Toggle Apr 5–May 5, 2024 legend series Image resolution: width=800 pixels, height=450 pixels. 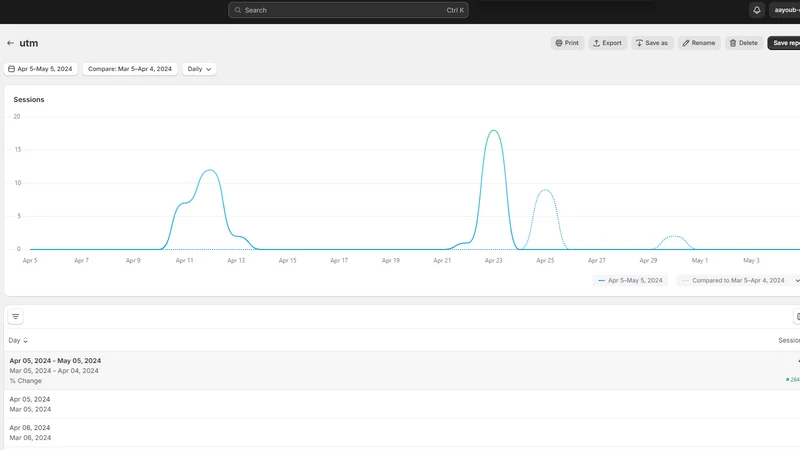click(630, 281)
